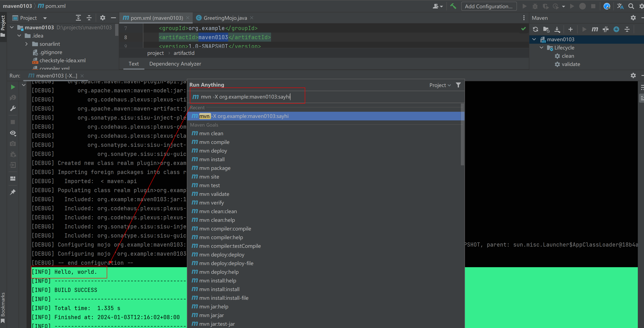The width and height of the screenshot is (644, 328).
Task: Click Download Sources and Documentation icon
Action: [x=557, y=29]
